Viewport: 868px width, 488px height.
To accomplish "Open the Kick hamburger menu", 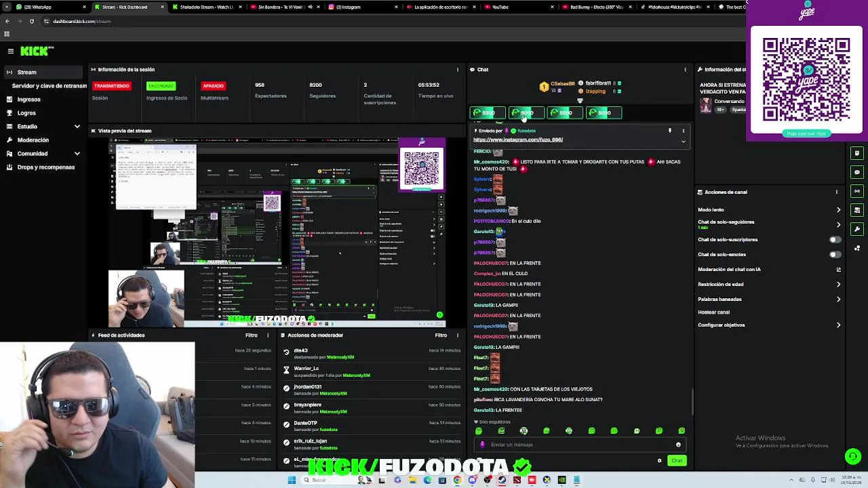I will 11,51.
